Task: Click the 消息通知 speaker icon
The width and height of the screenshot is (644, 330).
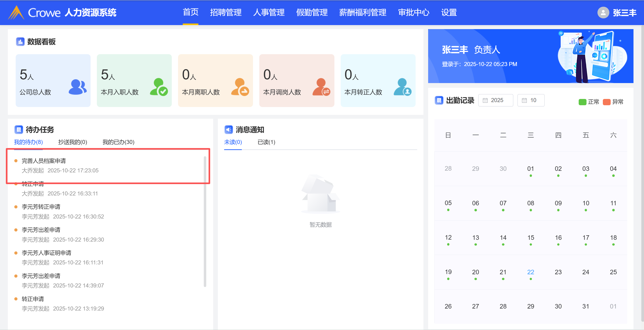Action: click(229, 130)
